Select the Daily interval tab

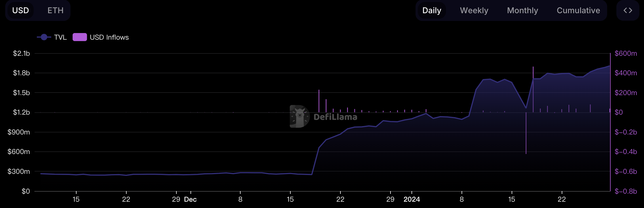click(432, 11)
